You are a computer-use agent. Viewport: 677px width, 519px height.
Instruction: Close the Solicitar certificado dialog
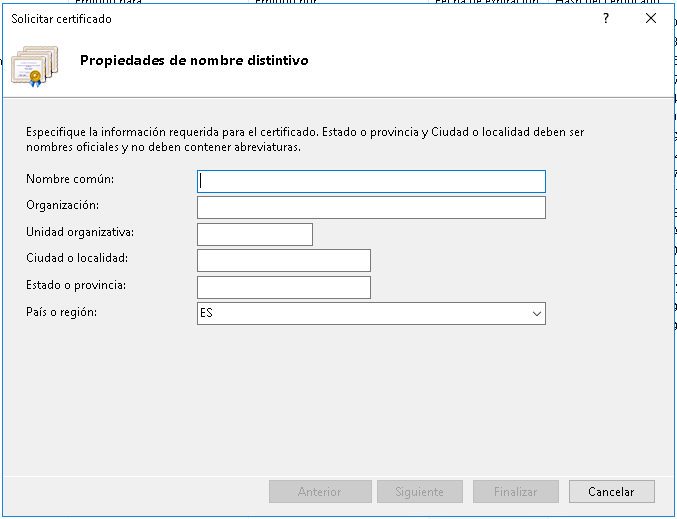coord(651,19)
